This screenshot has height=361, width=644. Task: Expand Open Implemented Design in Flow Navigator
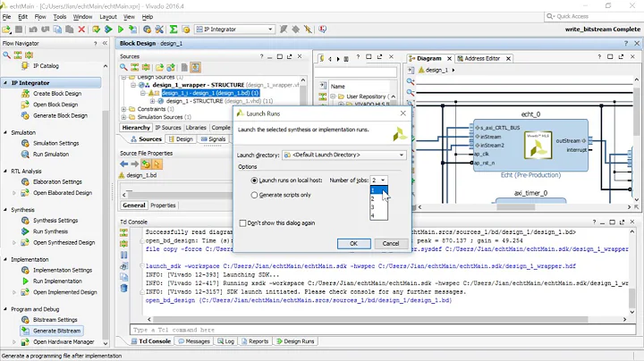[x=14, y=292]
